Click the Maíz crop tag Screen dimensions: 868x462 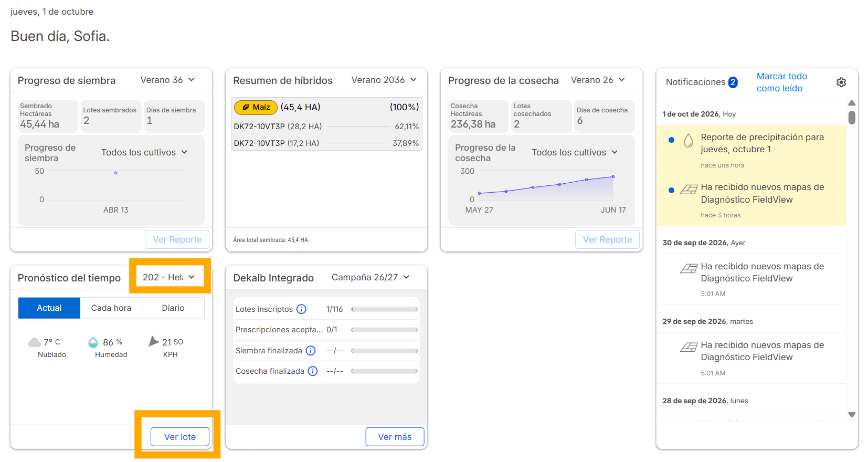coord(256,107)
